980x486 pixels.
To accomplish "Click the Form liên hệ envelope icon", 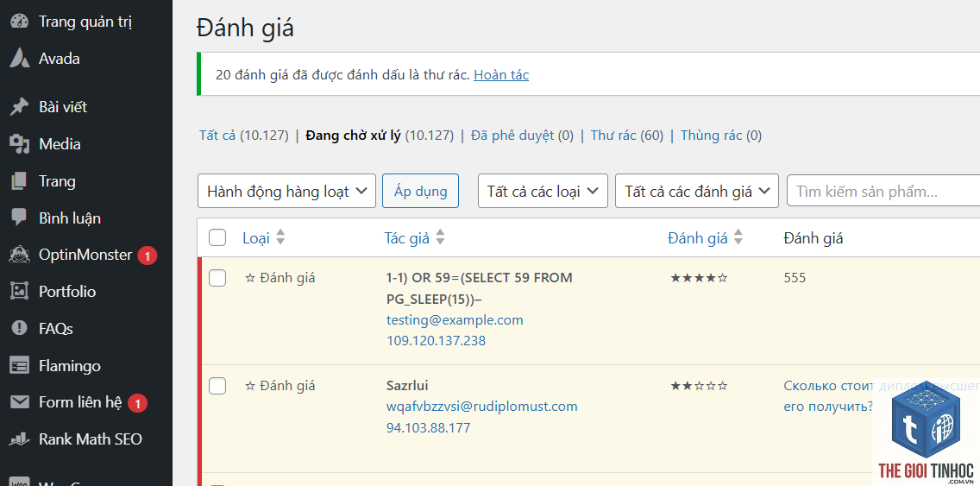I will click(x=19, y=402).
